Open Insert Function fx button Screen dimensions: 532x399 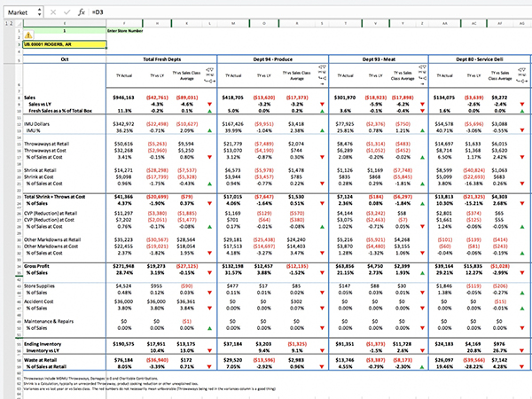[x=82, y=12]
